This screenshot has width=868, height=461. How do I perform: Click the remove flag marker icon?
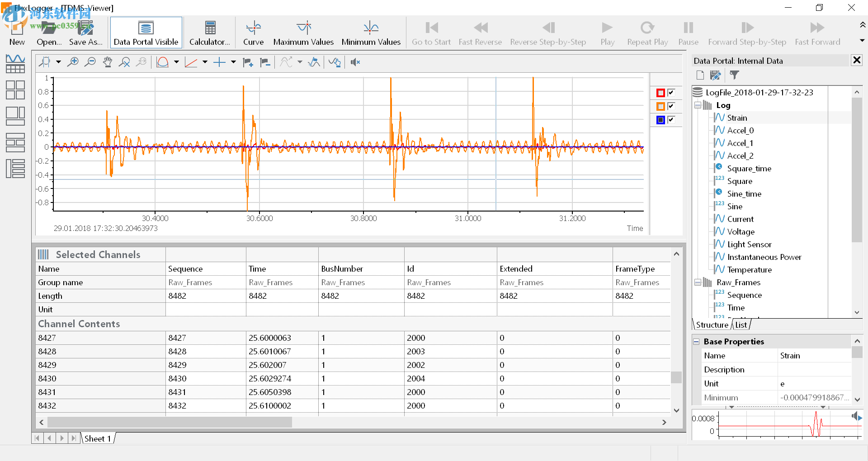(265, 62)
